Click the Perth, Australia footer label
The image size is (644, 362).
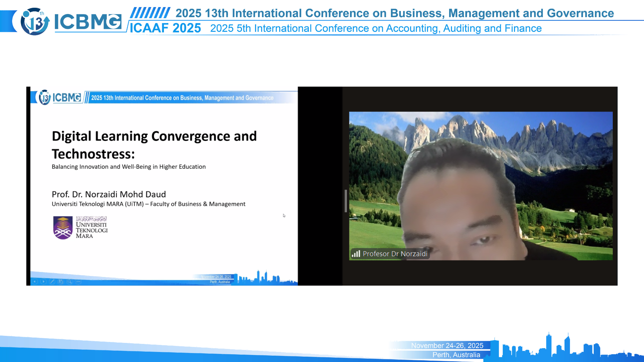point(456,355)
